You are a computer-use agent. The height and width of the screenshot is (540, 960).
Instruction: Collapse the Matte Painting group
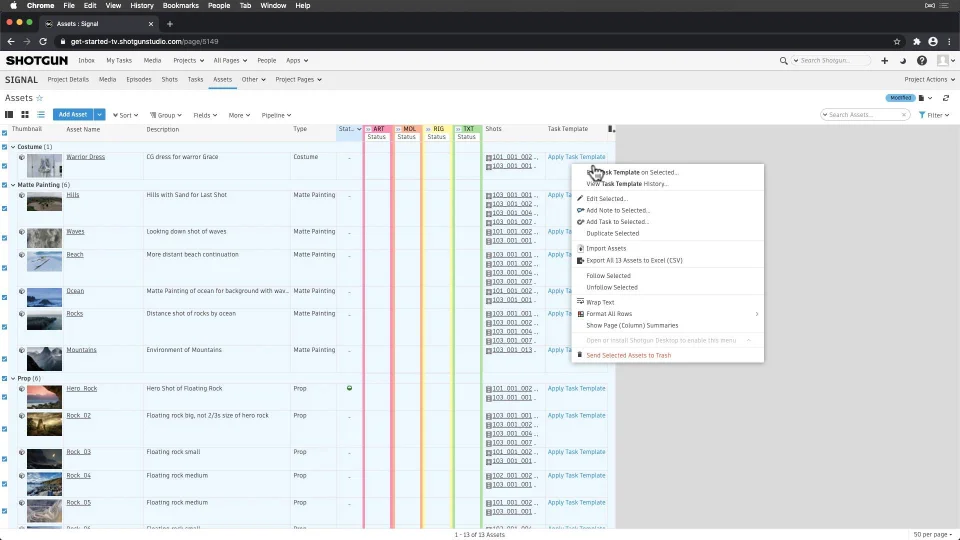coord(13,185)
